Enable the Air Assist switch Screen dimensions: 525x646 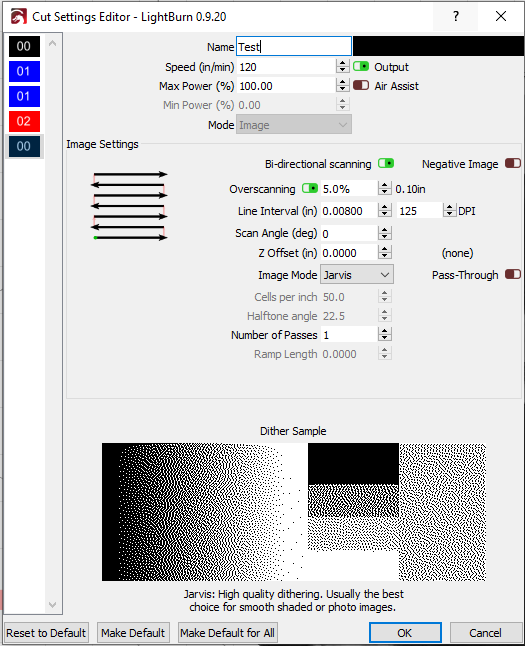tap(361, 86)
